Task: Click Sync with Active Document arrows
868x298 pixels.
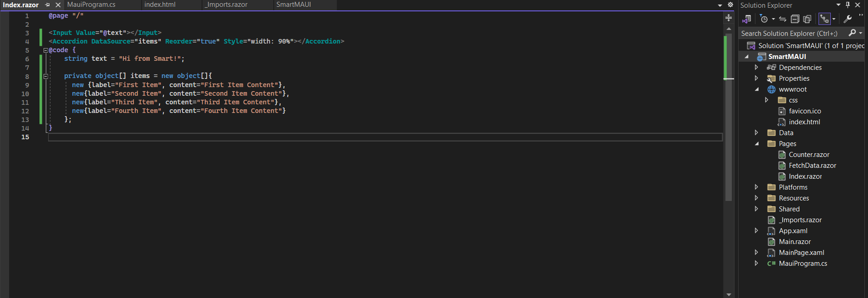Action: pos(783,19)
